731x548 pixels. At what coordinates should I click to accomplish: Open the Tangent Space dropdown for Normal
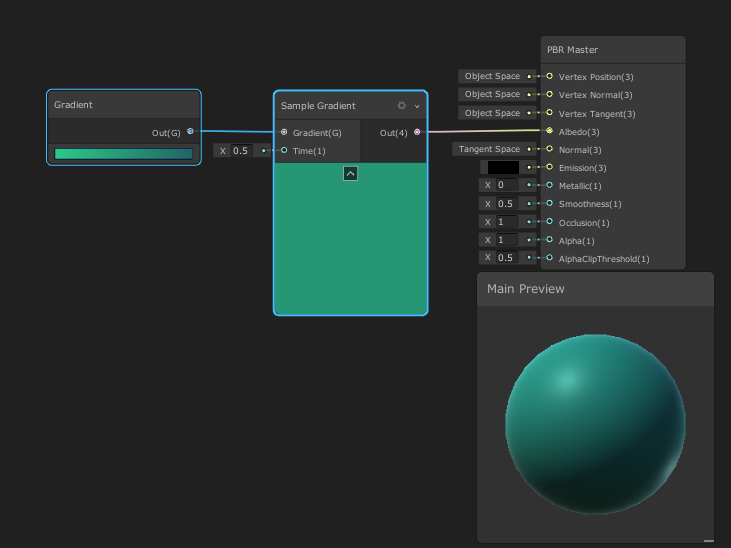[x=489, y=149]
